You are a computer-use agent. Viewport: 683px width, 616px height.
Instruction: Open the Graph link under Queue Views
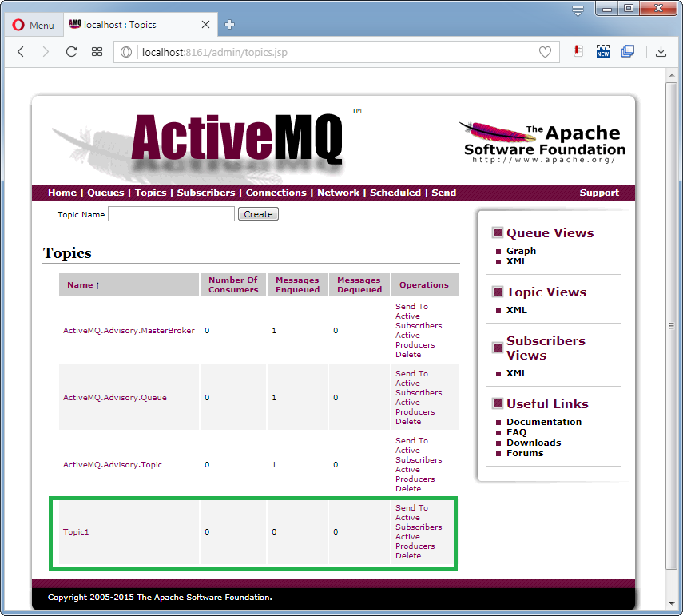click(x=521, y=251)
